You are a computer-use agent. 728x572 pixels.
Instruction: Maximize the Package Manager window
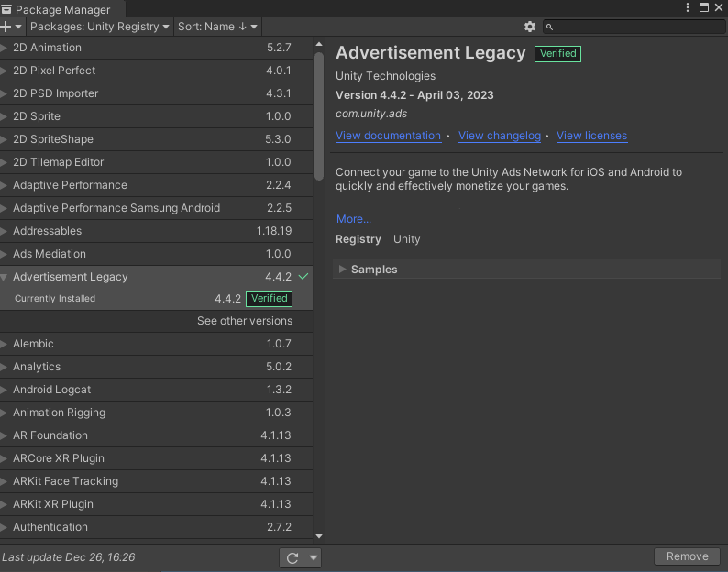704,7
